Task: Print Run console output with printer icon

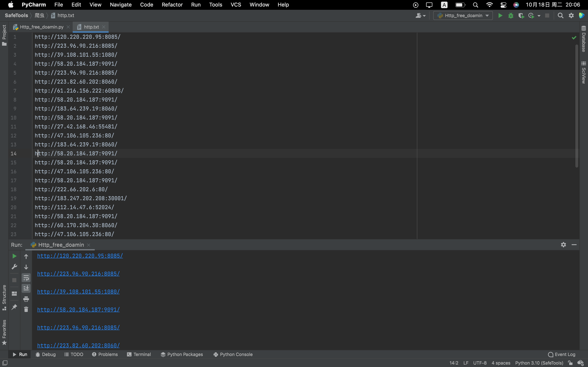Action: (x=26, y=299)
